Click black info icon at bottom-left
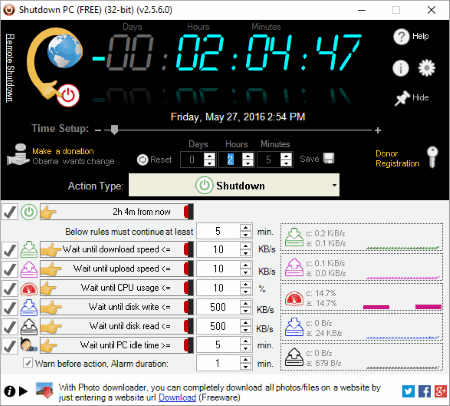 [x=10, y=391]
